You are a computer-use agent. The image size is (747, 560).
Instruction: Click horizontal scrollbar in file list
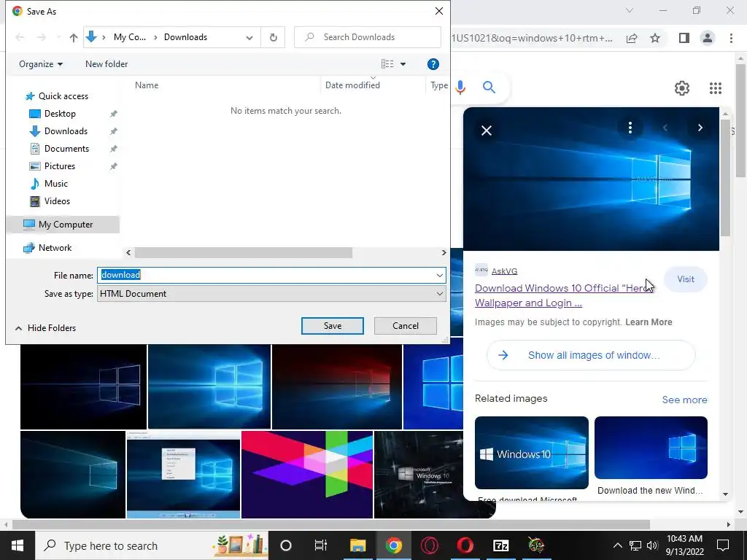pyautogui.click(x=244, y=252)
